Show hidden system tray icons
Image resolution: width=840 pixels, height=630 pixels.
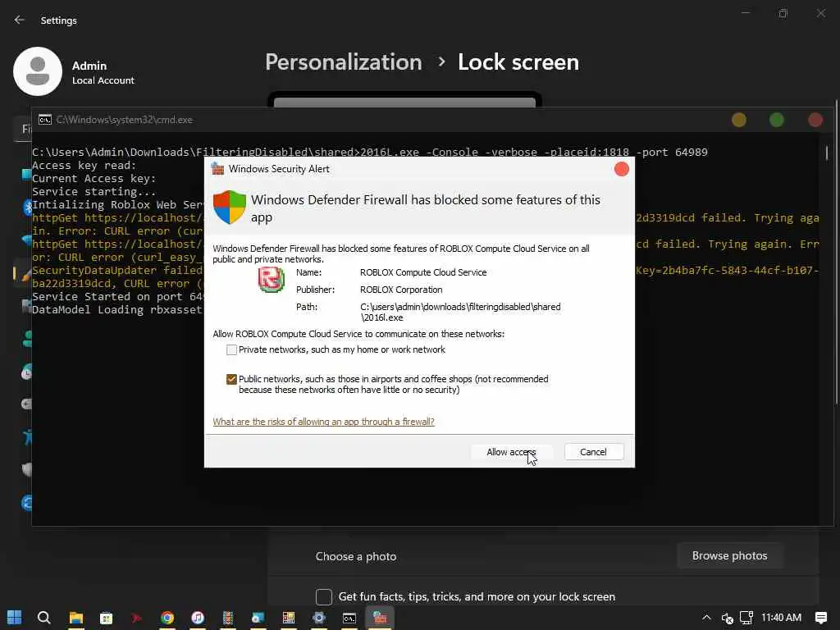click(x=706, y=618)
